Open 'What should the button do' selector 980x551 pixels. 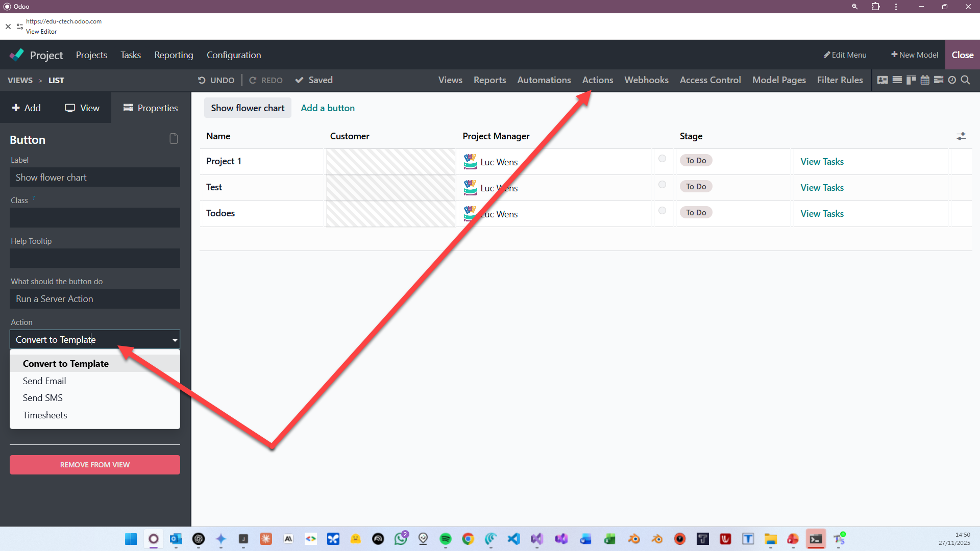click(95, 299)
